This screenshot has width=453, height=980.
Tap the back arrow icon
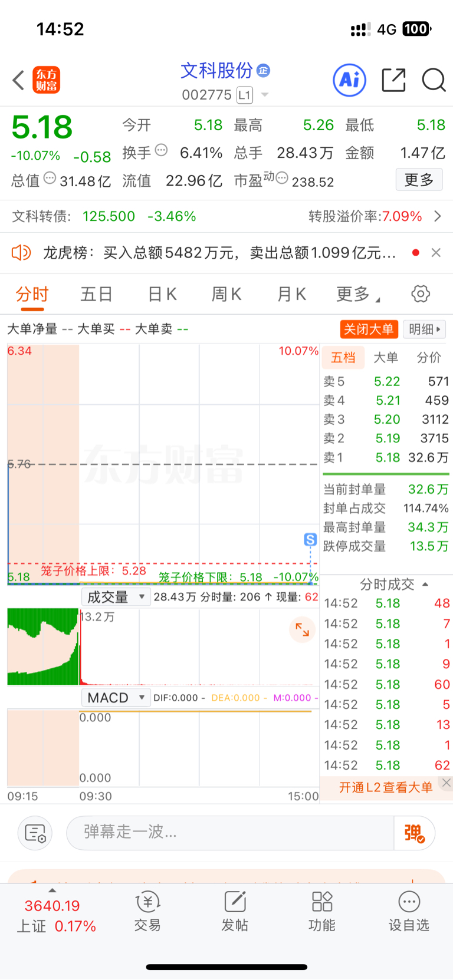point(18,80)
